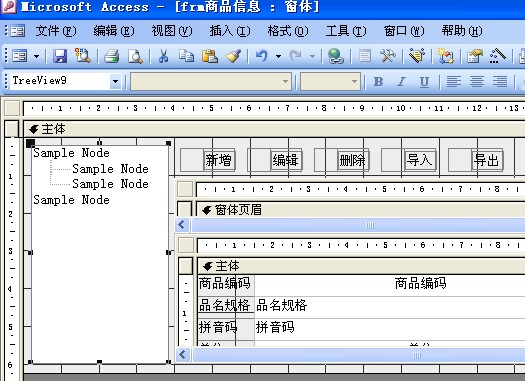Image resolution: width=525 pixels, height=381 pixels.
Task: Click the Paste clipboard icon
Action: click(210, 56)
